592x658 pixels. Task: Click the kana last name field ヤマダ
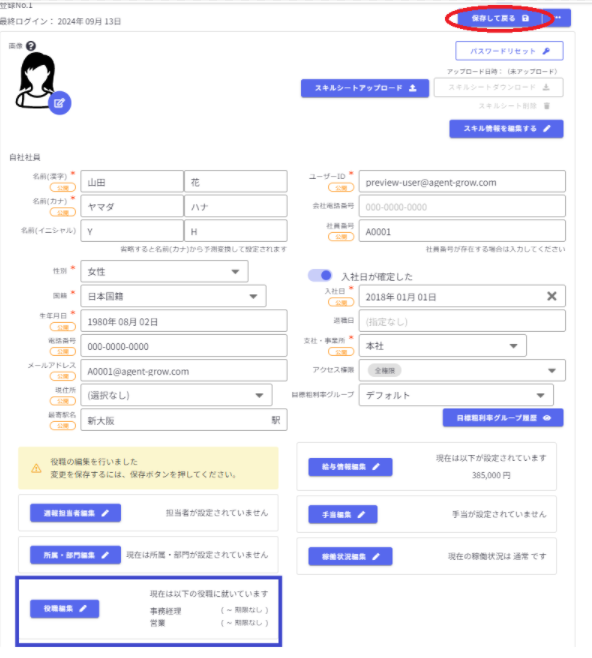(132, 206)
